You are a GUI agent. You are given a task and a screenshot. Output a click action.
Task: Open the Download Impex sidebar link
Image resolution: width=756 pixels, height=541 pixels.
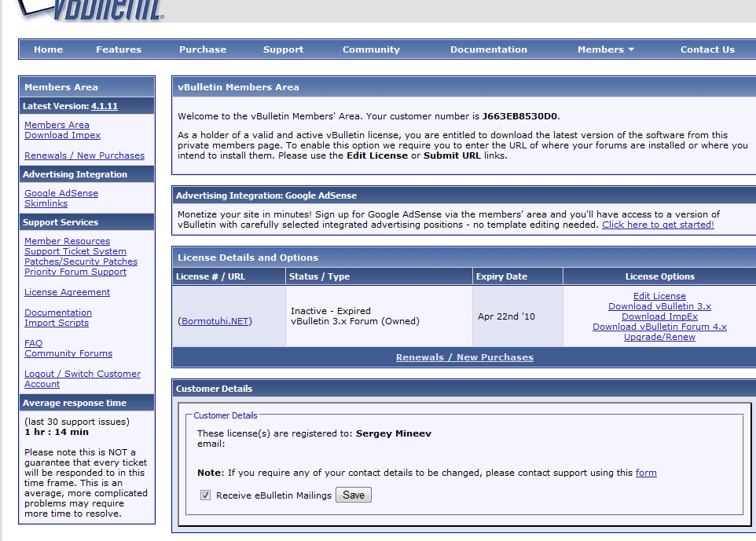pos(63,135)
